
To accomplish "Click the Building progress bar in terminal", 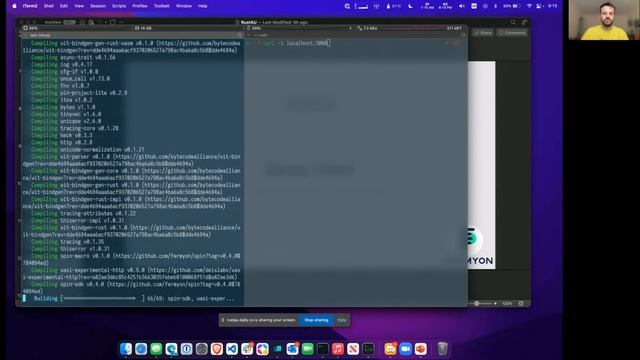I will [x=100, y=298].
